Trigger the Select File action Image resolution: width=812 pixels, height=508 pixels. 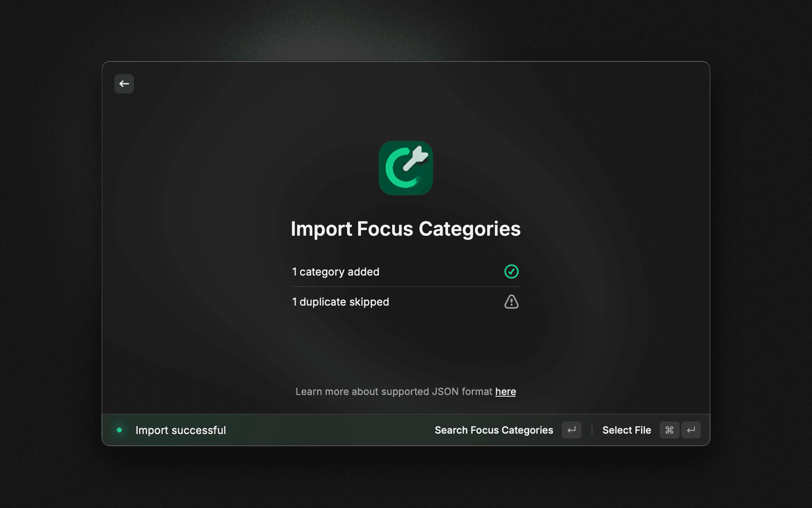tap(626, 430)
